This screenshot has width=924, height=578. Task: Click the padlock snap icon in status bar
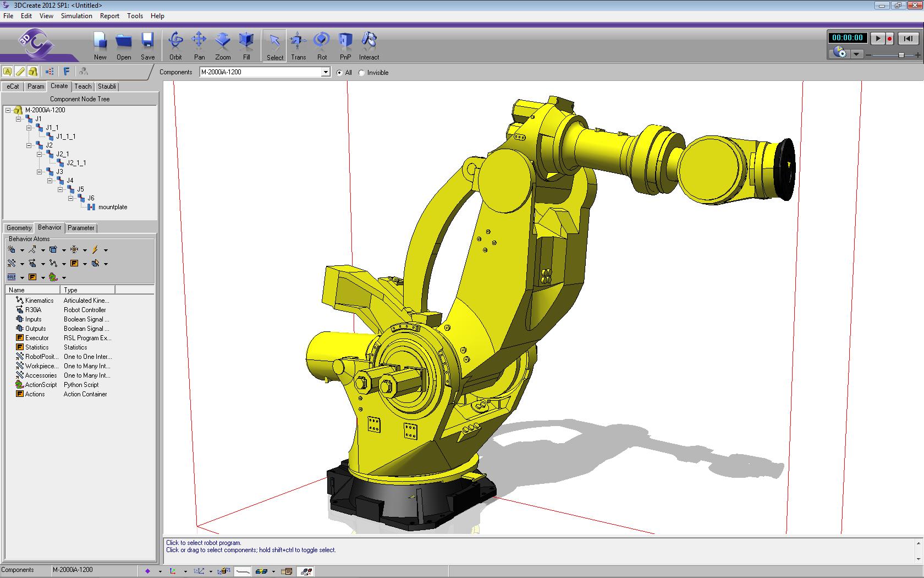(x=224, y=571)
